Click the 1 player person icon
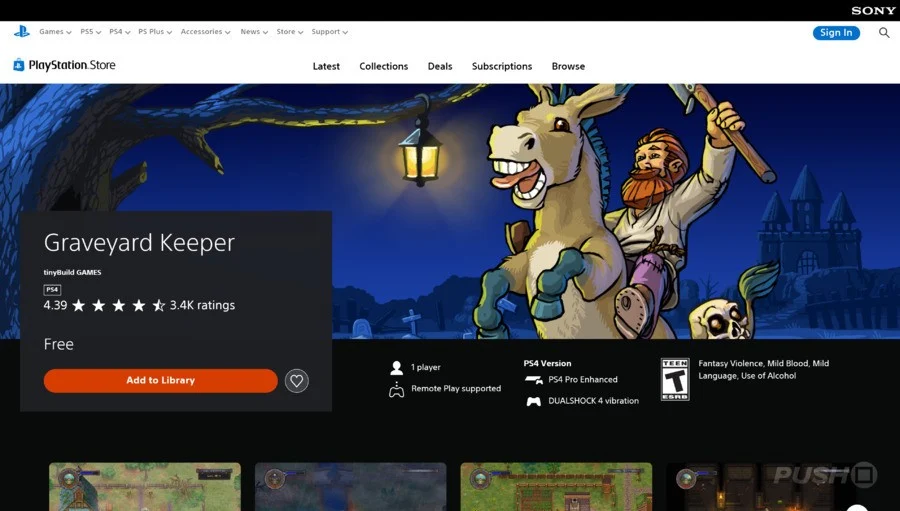Image resolution: width=900 pixels, height=511 pixels. [397, 368]
